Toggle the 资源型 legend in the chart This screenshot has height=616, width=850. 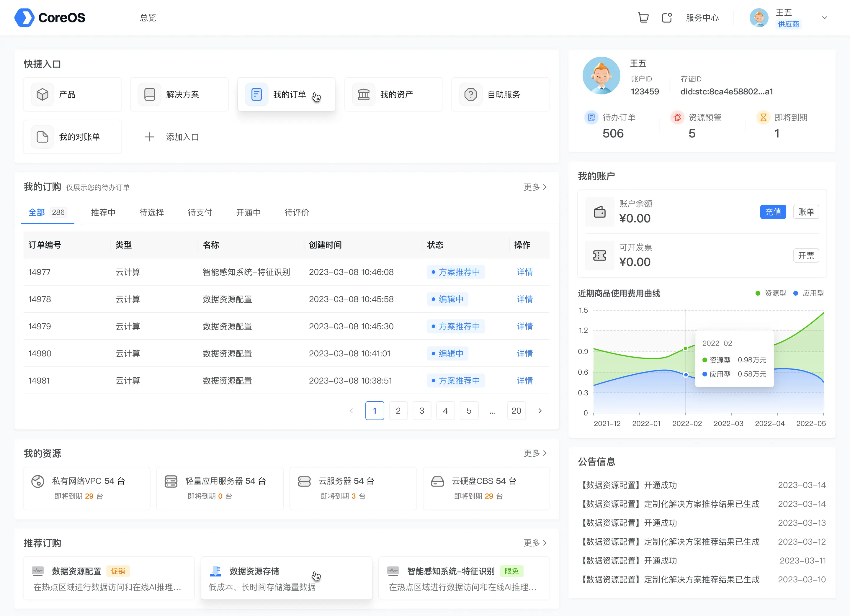coord(770,293)
